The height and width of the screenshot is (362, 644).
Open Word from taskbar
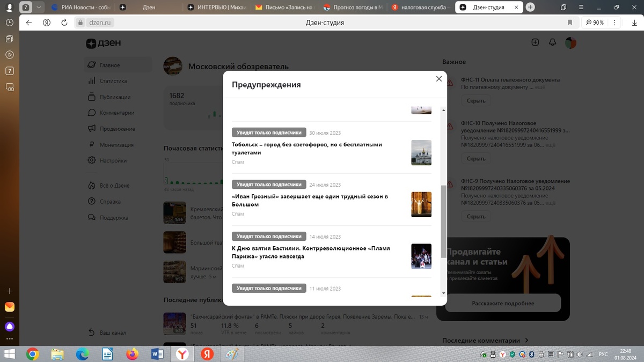[157, 354]
